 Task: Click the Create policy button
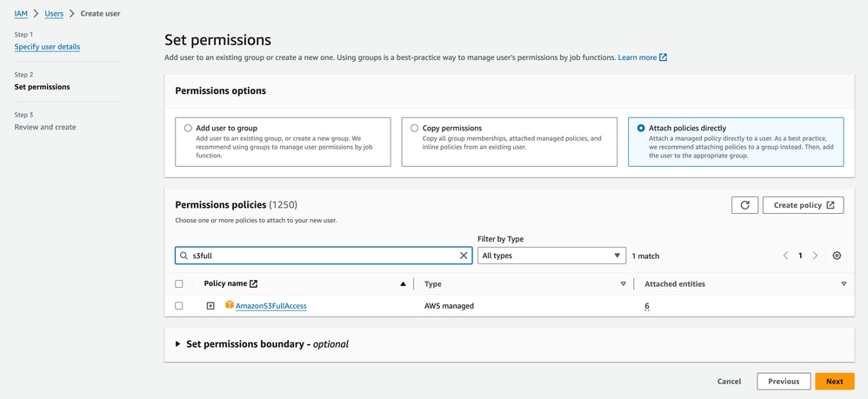(804, 205)
